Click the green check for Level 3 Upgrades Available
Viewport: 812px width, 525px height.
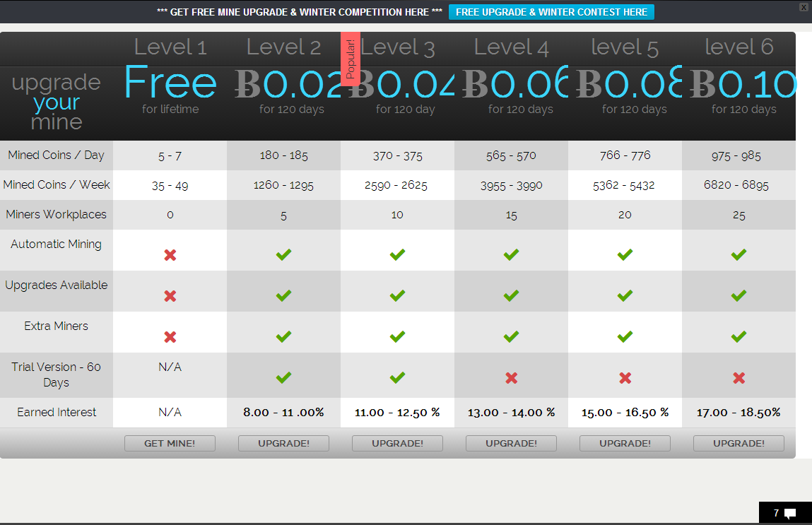[397, 295]
